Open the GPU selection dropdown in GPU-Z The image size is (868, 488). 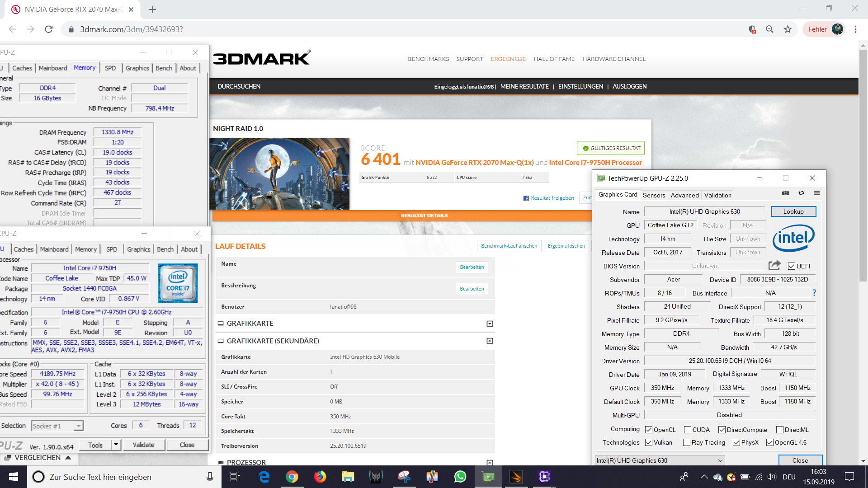660,460
